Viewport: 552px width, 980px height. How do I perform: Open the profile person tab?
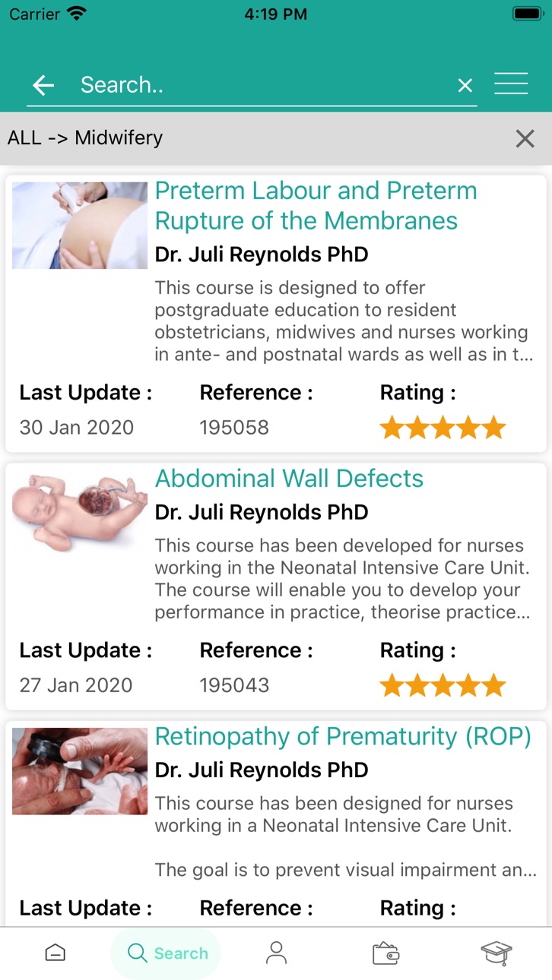click(276, 953)
